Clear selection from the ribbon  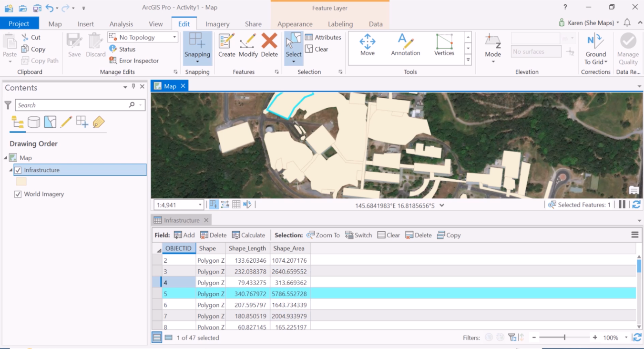317,49
